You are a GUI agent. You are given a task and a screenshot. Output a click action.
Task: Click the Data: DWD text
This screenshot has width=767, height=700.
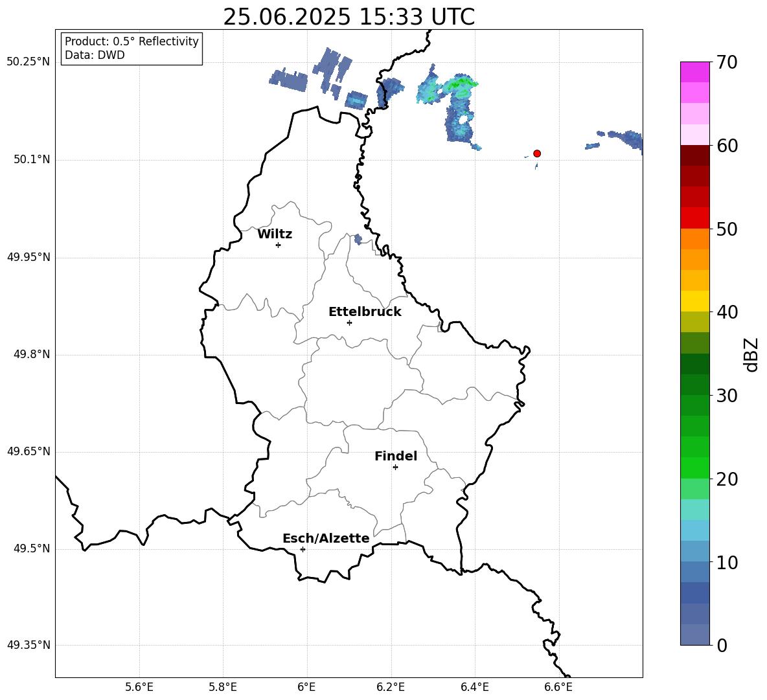pyautogui.click(x=95, y=55)
